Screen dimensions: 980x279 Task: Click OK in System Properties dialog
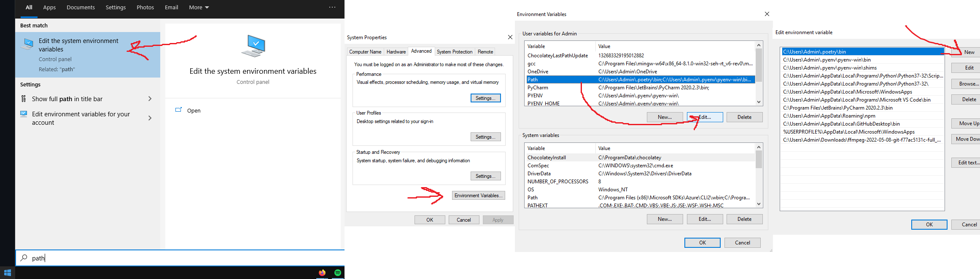tap(430, 220)
